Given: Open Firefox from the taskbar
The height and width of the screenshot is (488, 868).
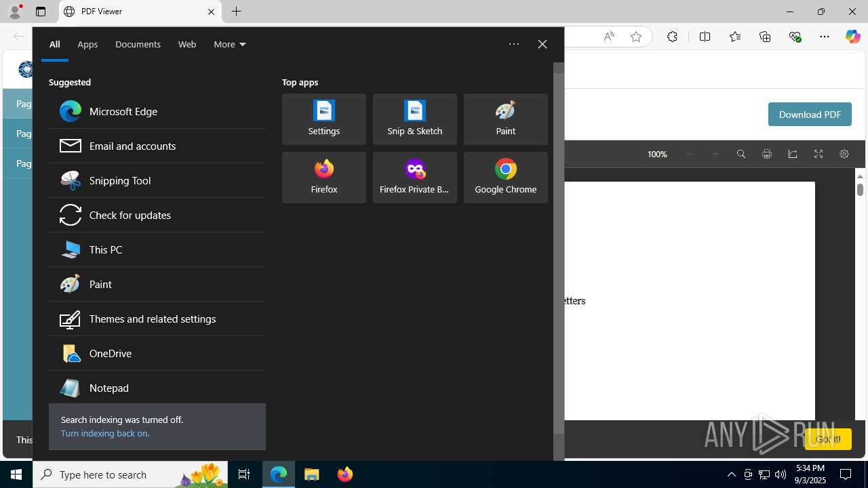Looking at the screenshot, I should click(345, 474).
